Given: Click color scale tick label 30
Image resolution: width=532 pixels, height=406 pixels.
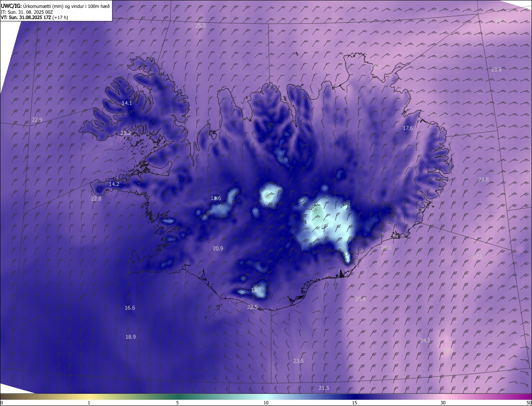Looking at the screenshot, I should [443, 403].
